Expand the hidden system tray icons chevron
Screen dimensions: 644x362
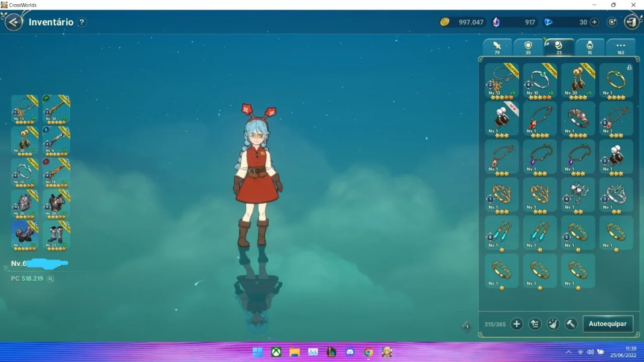pyautogui.click(x=568, y=352)
